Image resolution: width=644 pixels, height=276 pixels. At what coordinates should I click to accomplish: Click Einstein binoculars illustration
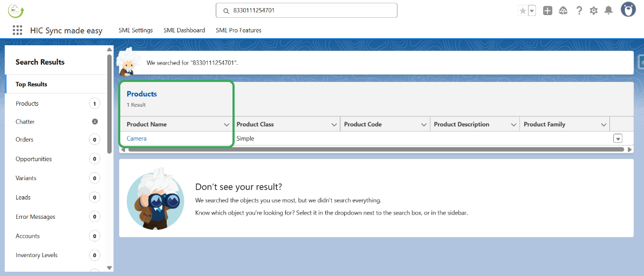pyautogui.click(x=155, y=198)
